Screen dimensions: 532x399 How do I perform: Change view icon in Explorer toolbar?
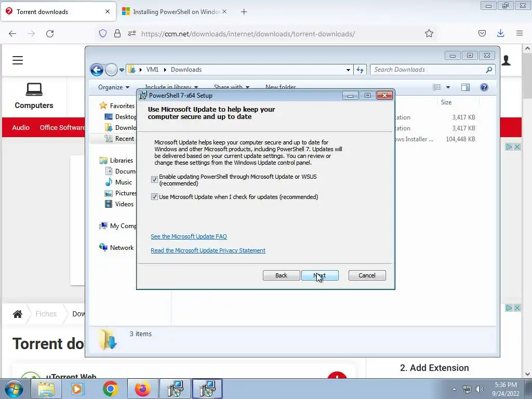tap(436, 87)
